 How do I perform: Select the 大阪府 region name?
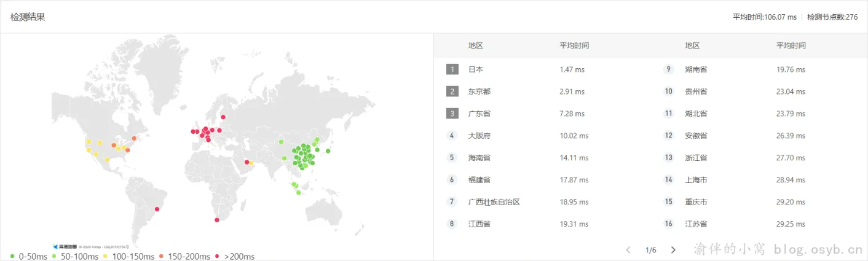(x=479, y=136)
